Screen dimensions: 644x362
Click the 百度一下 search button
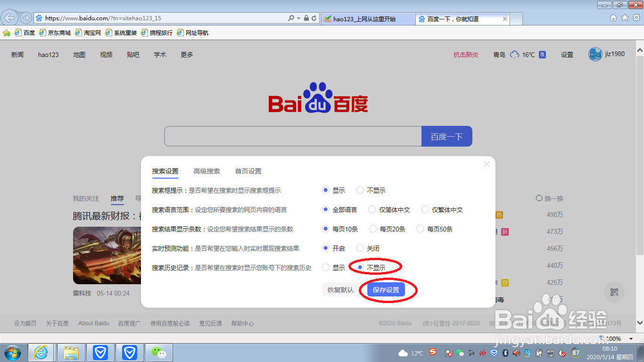click(446, 137)
